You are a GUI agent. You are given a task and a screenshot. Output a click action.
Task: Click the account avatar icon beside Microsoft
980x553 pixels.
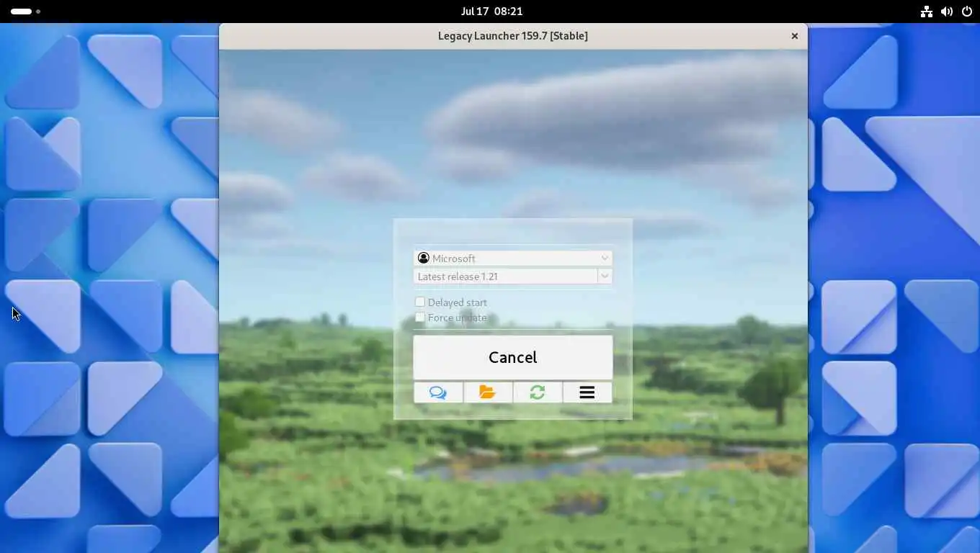424,258
